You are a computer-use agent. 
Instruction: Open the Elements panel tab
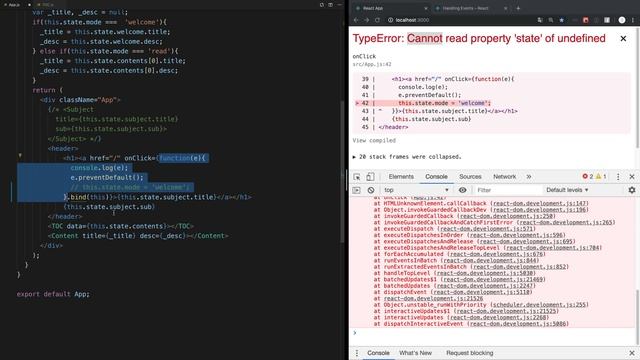click(x=401, y=177)
